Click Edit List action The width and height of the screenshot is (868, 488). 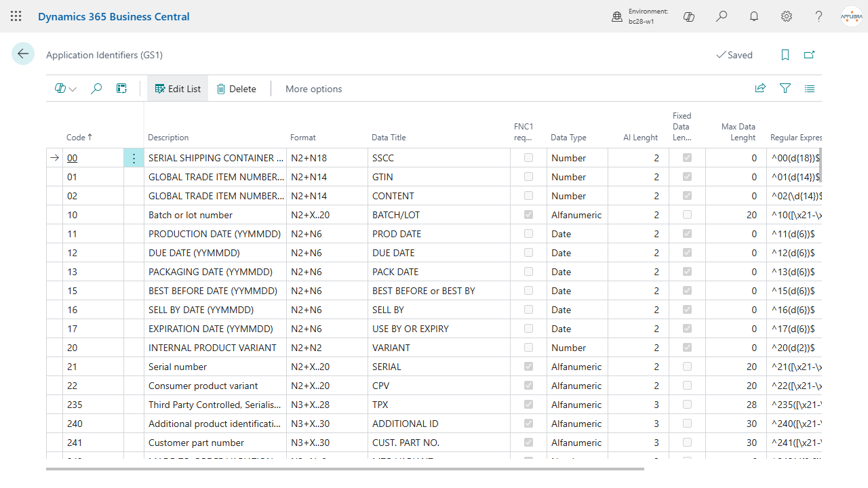pyautogui.click(x=178, y=89)
